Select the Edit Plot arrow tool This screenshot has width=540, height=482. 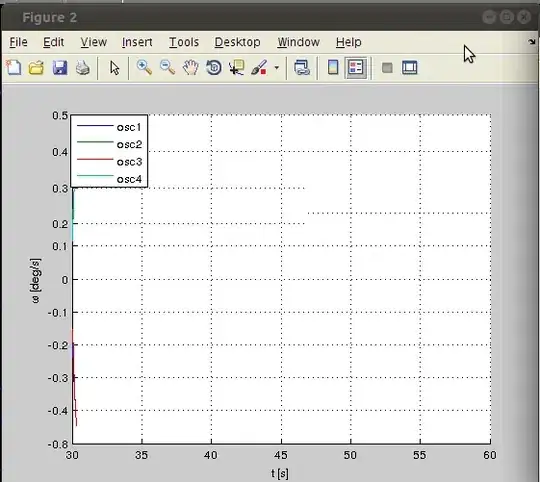click(x=114, y=67)
